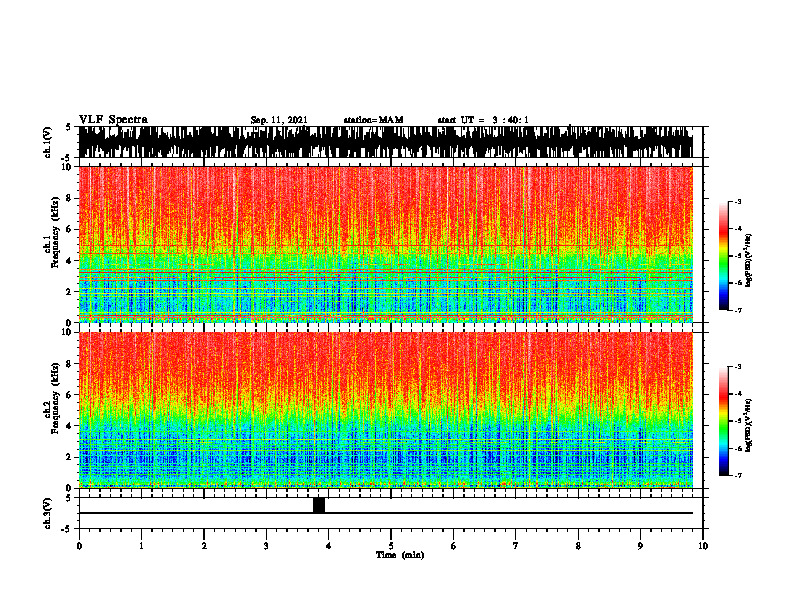Click the ch.1 voltage waveform strip
Viewport: 792px width, 612px height.
385,142
